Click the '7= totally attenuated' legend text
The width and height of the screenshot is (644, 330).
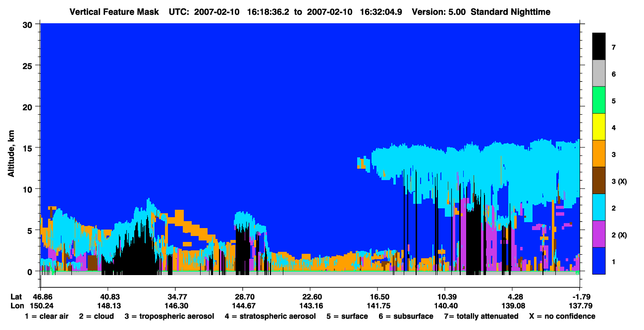pos(481,316)
